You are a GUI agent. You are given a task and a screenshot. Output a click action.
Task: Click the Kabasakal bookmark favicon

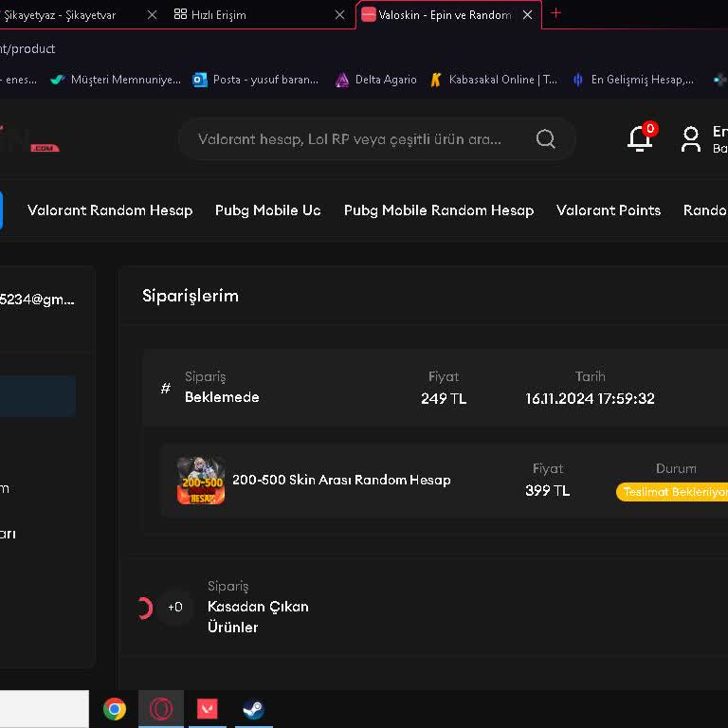click(x=435, y=80)
